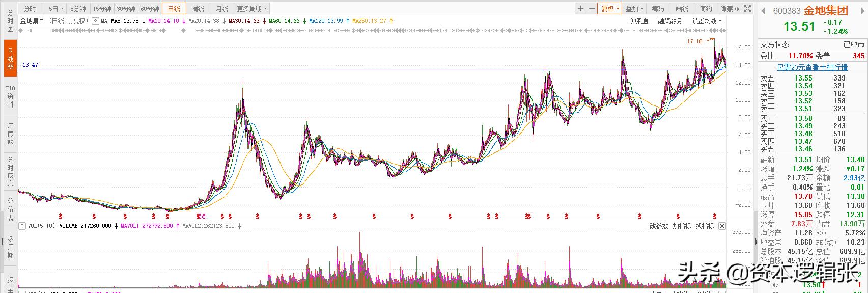Switch to 30分钟 chart period

(x=126, y=9)
